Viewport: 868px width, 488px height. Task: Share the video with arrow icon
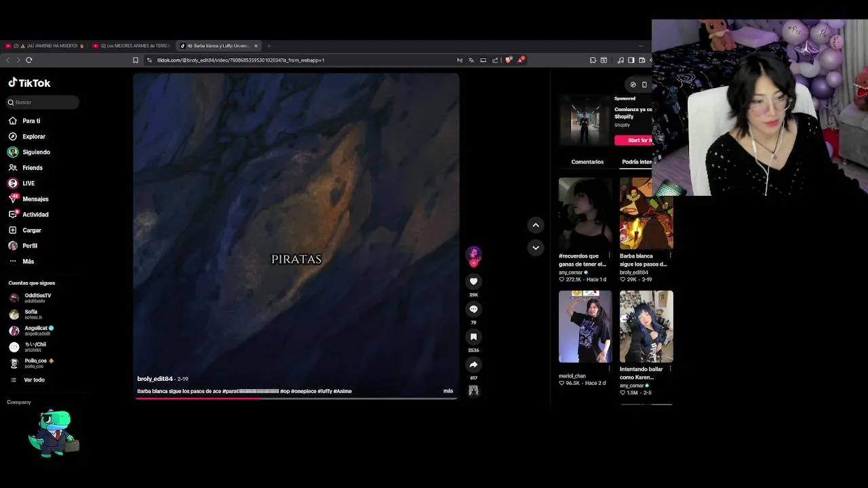pos(473,365)
